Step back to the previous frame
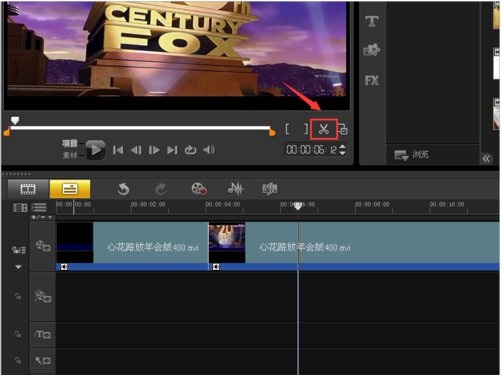This screenshot has width=502, height=376. click(x=136, y=150)
